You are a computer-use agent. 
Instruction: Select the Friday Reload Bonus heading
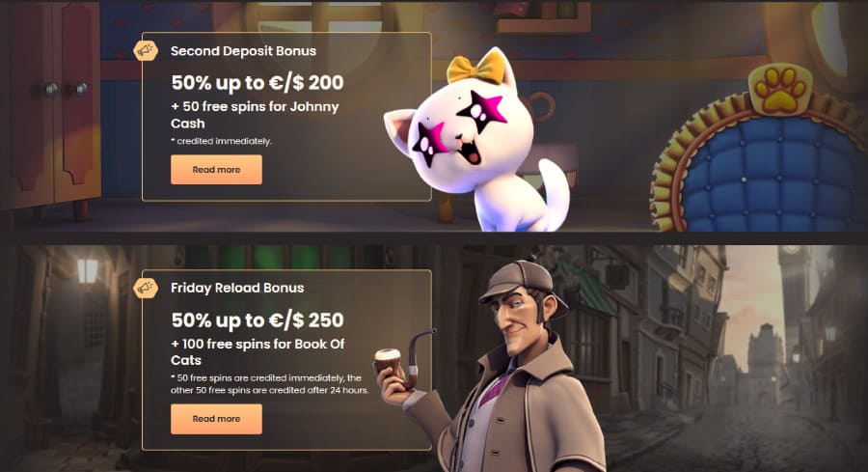pos(237,288)
